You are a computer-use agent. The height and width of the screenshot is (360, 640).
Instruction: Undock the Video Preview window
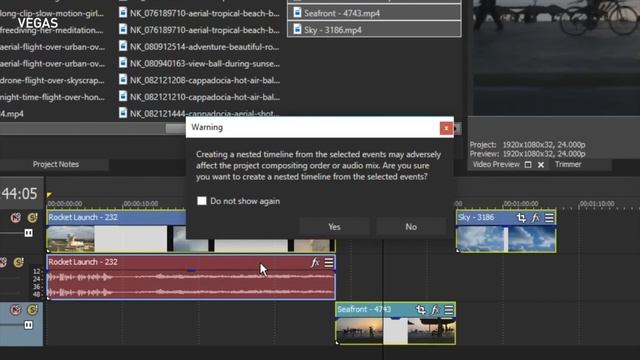(528, 164)
